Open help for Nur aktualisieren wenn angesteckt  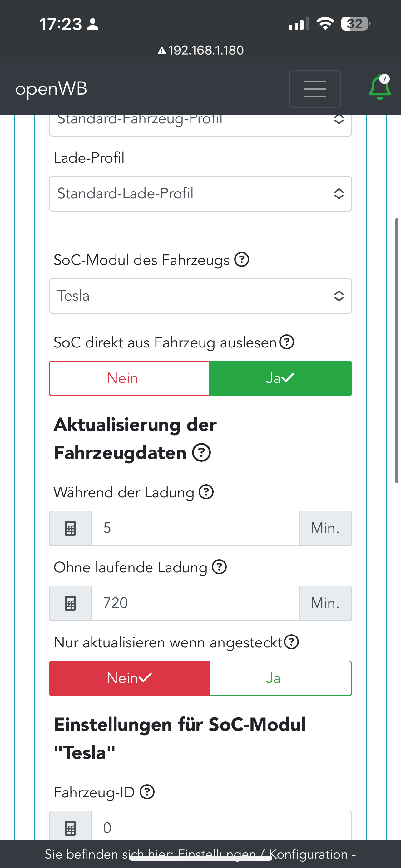pyautogui.click(x=291, y=642)
